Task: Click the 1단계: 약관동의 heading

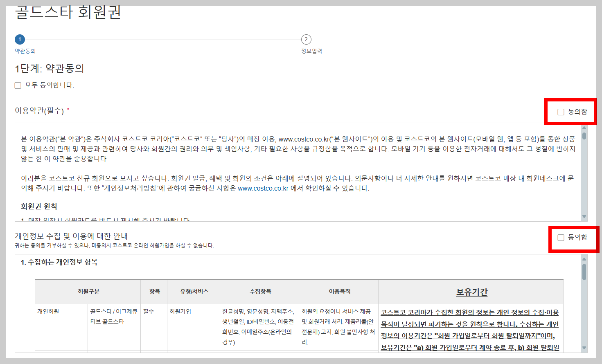Action: [50, 68]
